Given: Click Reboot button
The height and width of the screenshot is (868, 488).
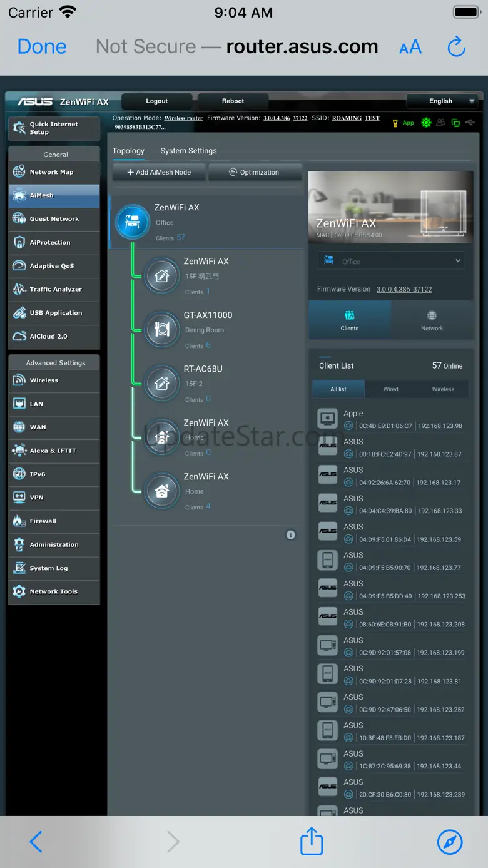Looking at the screenshot, I should 233,101.
